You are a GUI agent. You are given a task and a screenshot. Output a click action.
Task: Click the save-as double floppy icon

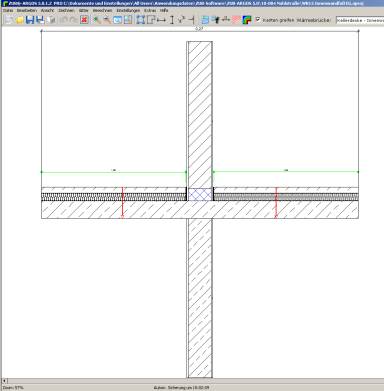click(40, 20)
